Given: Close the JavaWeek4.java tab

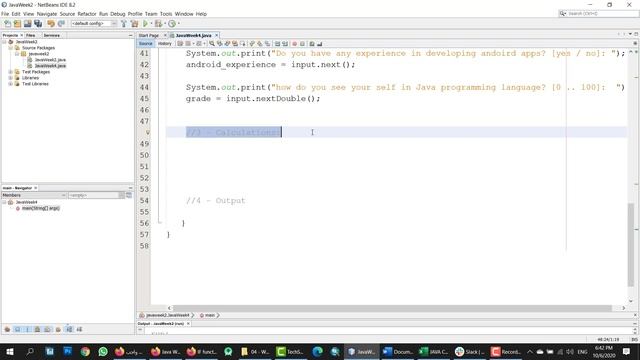Looking at the screenshot, I should tap(217, 36).
